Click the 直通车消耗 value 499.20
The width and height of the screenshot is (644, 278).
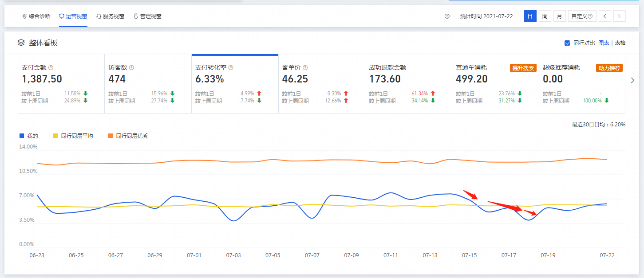(x=472, y=79)
